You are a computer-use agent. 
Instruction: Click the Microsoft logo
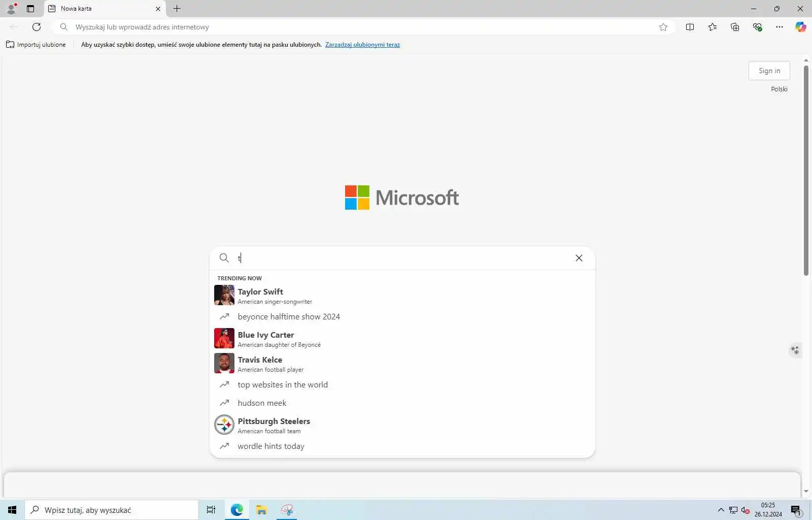[402, 198]
